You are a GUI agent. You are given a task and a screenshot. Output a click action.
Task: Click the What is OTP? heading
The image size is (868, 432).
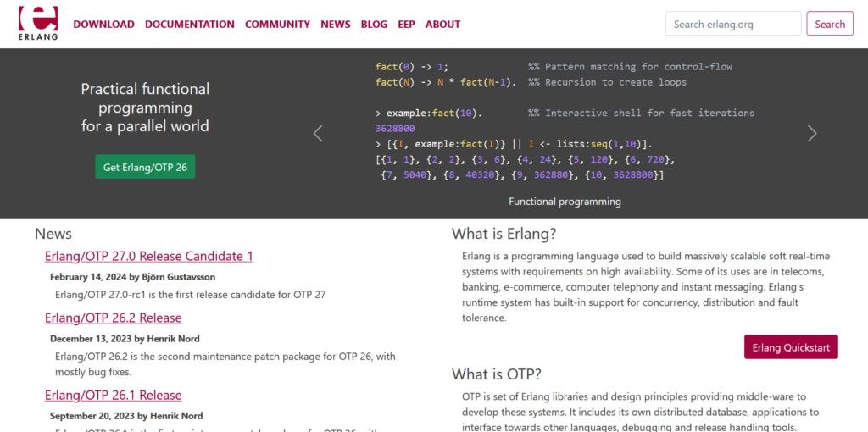(496, 374)
